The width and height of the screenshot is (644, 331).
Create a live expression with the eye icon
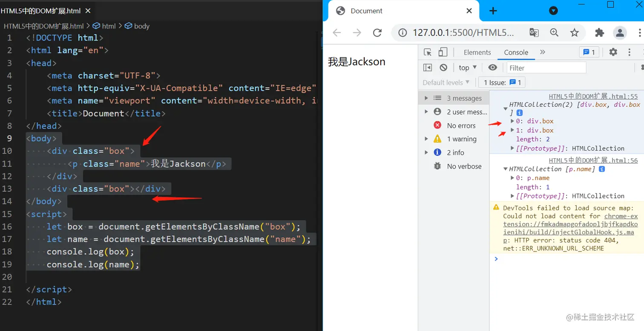pos(493,68)
